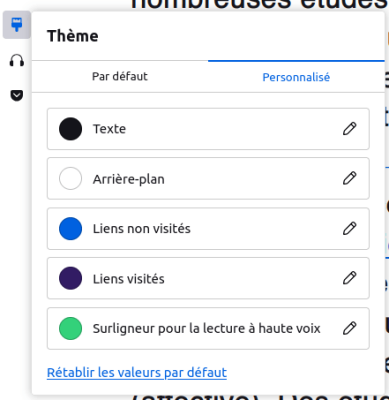Click the white Arrière-plan color swatch
The width and height of the screenshot is (389, 400).
click(x=70, y=178)
